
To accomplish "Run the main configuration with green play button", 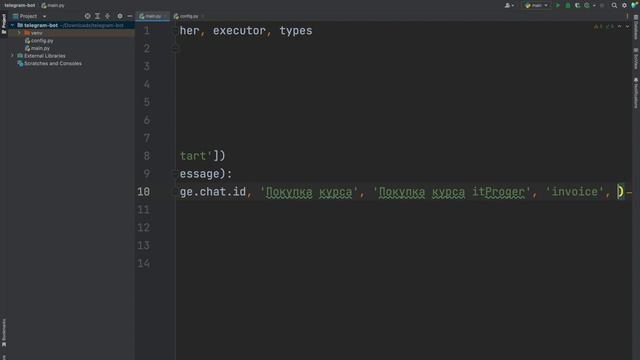I will click(557, 5).
